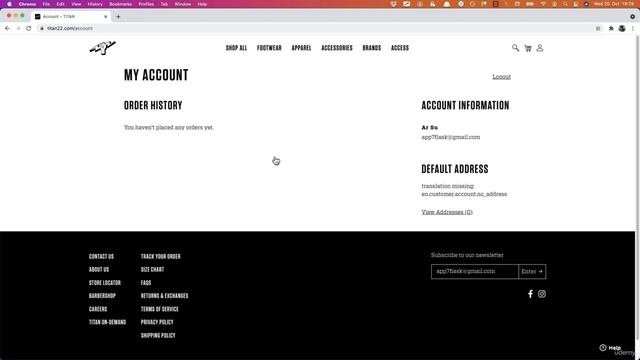Open Careers footer link
640x360 pixels.
pyautogui.click(x=98, y=309)
